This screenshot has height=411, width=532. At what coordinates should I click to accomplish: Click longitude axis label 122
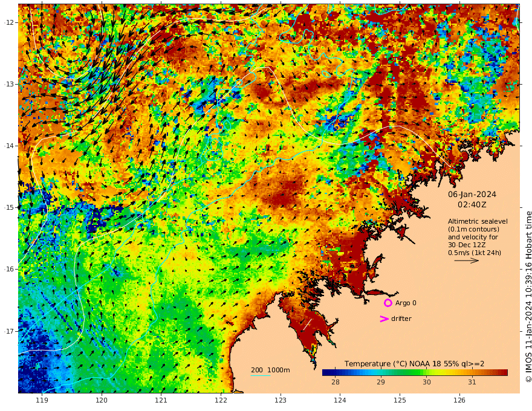click(x=221, y=400)
